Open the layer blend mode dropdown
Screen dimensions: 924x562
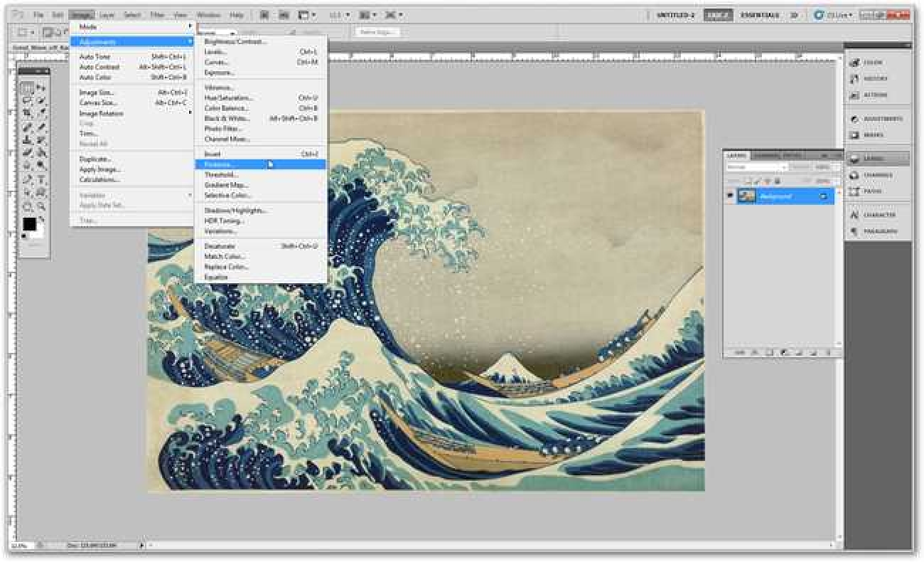click(x=757, y=167)
